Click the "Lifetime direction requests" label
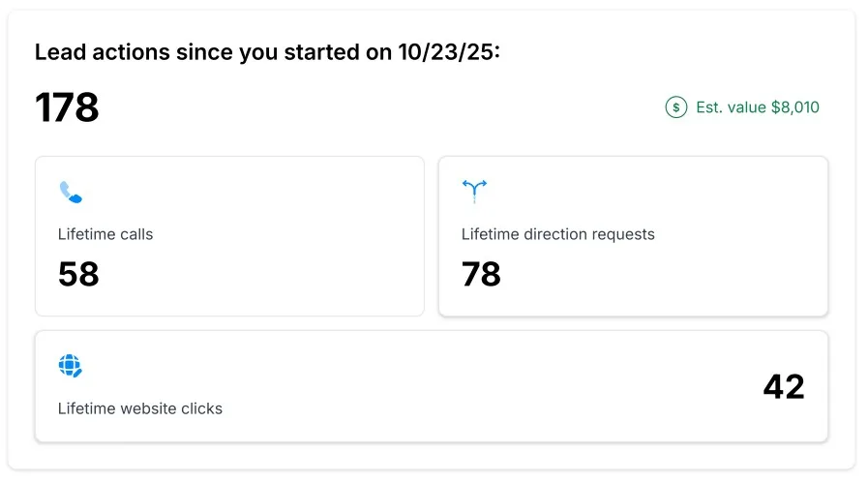Viewport: 868px width, 482px height. click(x=557, y=234)
